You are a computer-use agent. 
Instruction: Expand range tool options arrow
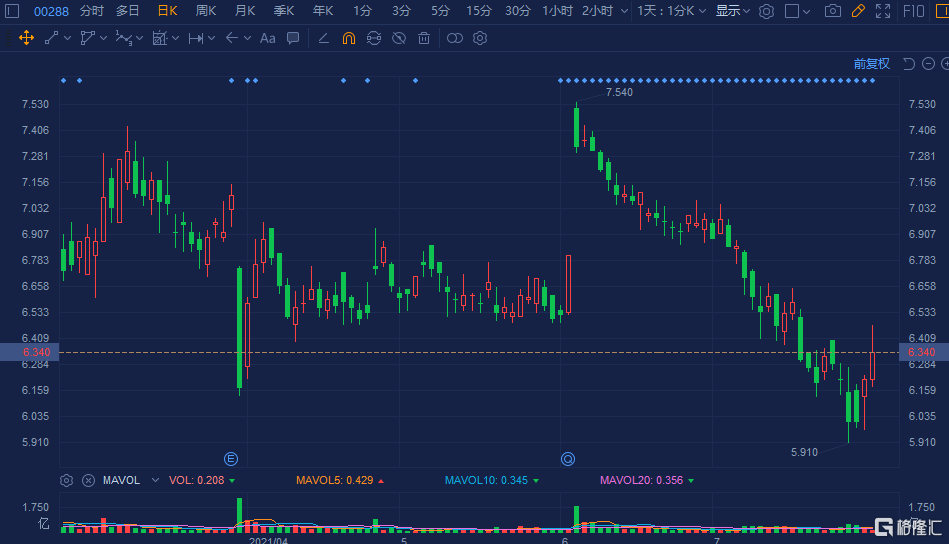pos(211,38)
